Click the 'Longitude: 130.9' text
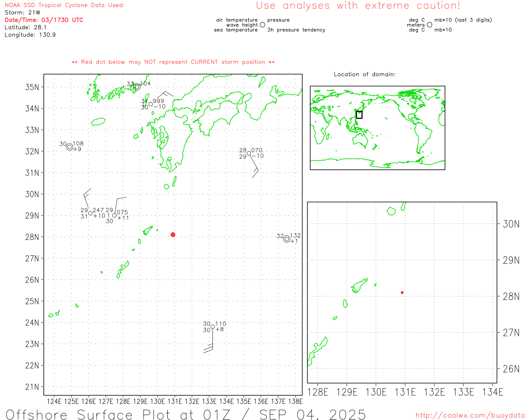 coord(30,35)
